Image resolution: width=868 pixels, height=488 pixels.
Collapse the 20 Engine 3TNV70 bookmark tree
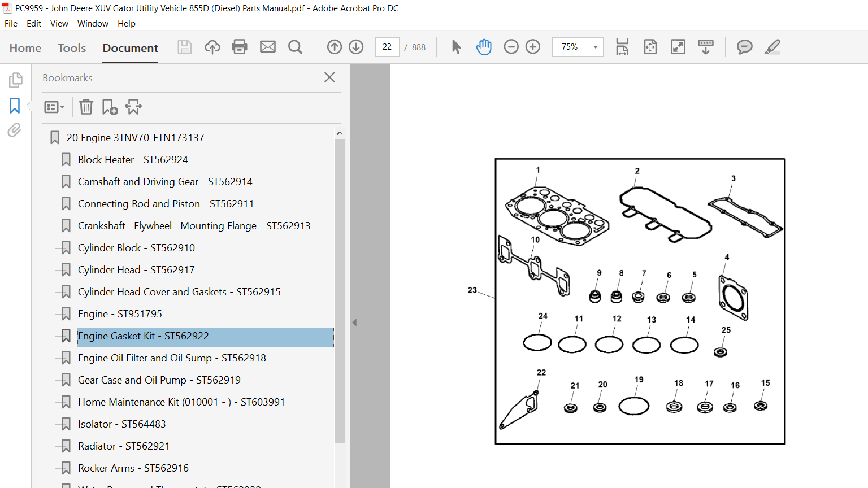click(x=44, y=138)
